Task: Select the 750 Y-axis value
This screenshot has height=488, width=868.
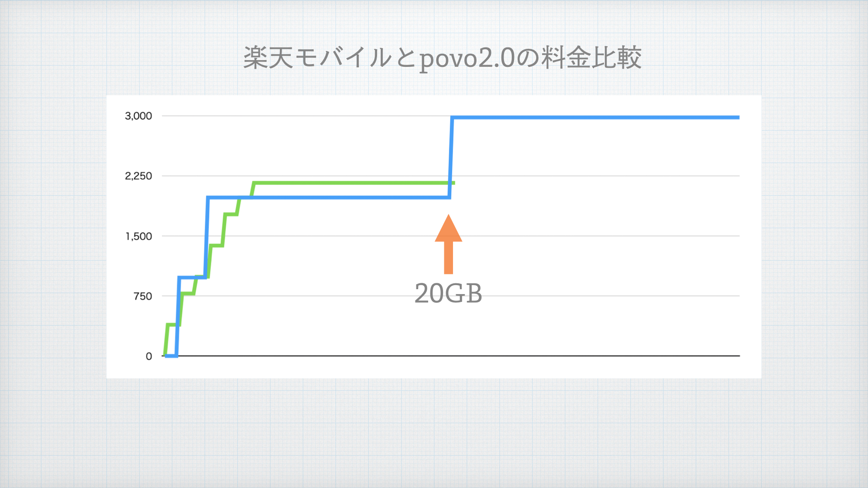Action: tap(142, 295)
